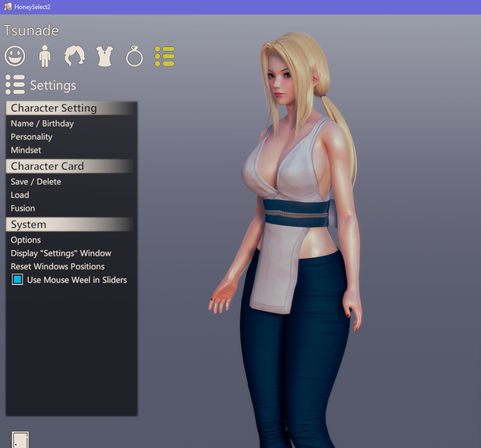Click the HoneySelect2 title bar app icon

click(x=7, y=7)
